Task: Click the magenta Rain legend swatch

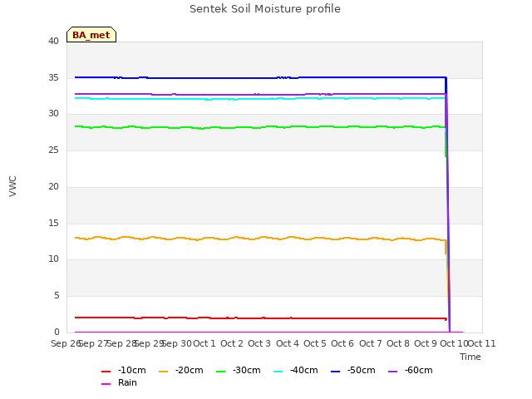Action: (106, 384)
